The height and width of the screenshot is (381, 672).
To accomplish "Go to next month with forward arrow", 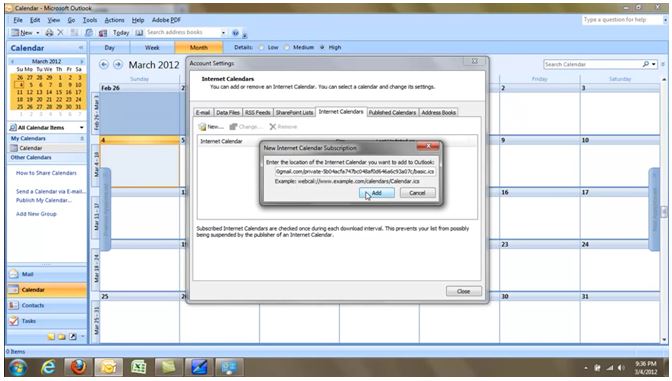I will point(118,64).
